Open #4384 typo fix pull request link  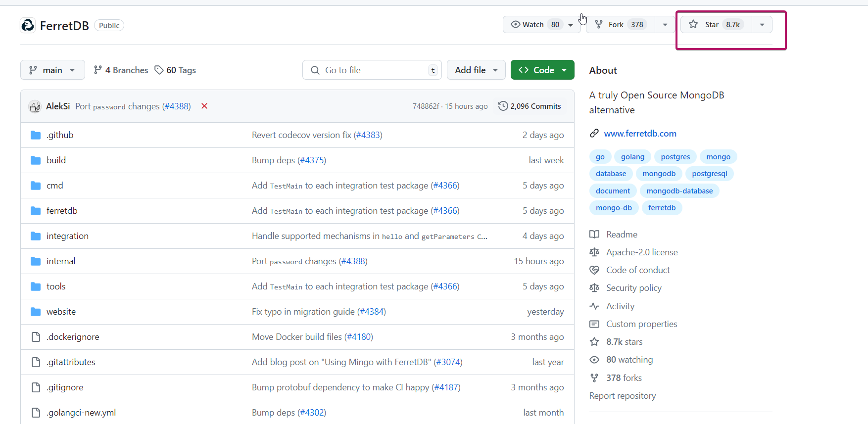tap(372, 312)
